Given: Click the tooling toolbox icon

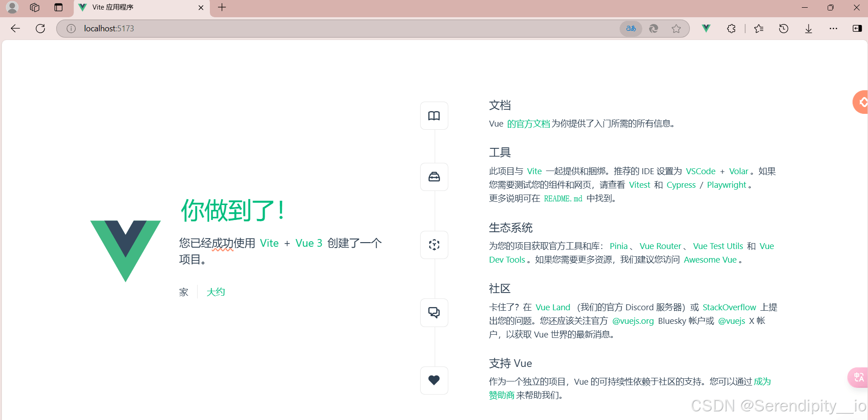Looking at the screenshot, I should 434,177.
